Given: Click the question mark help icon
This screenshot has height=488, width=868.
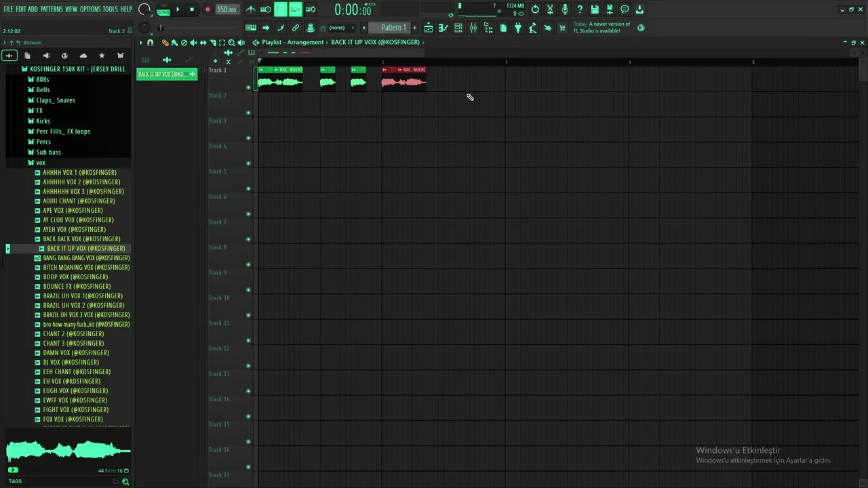Looking at the screenshot, I should click(x=580, y=9).
